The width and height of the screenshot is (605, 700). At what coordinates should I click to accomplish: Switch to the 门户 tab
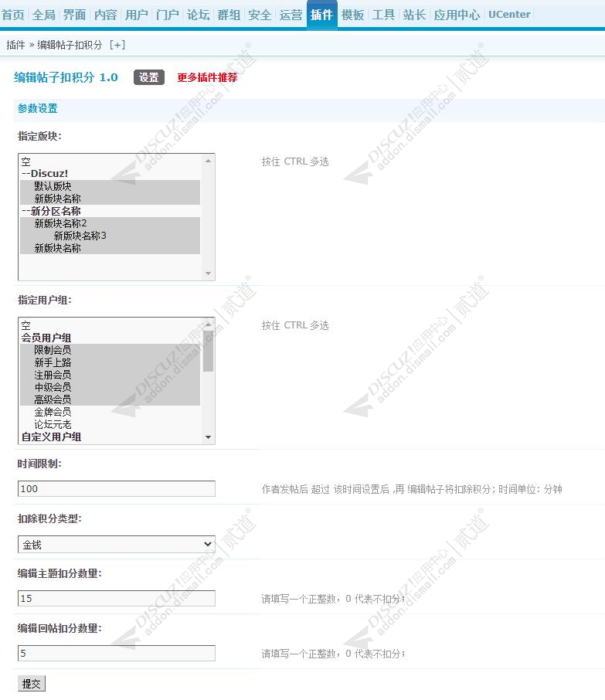pyautogui.click(x=168, y=15)
